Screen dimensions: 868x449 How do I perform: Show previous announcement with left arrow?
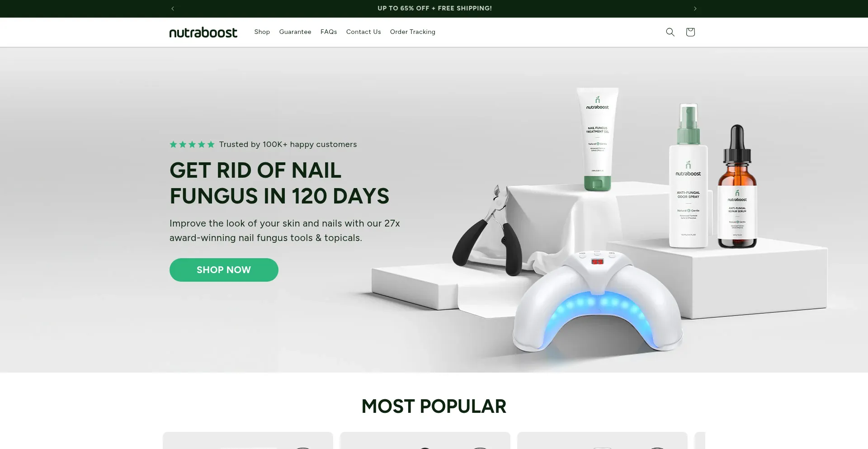[x=173, y=9]
